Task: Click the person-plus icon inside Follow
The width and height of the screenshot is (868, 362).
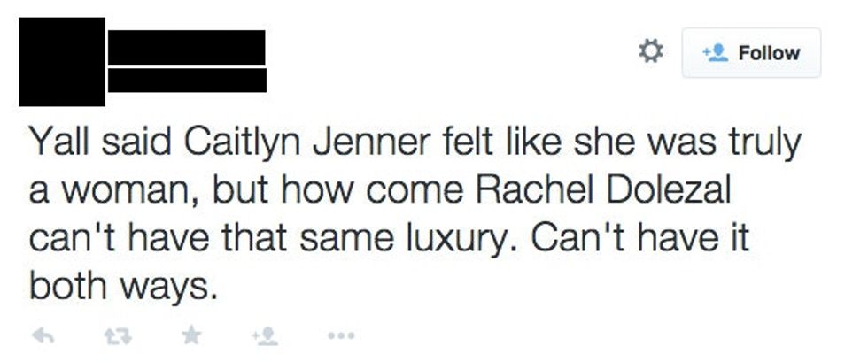Action: (x=714, y=53)
